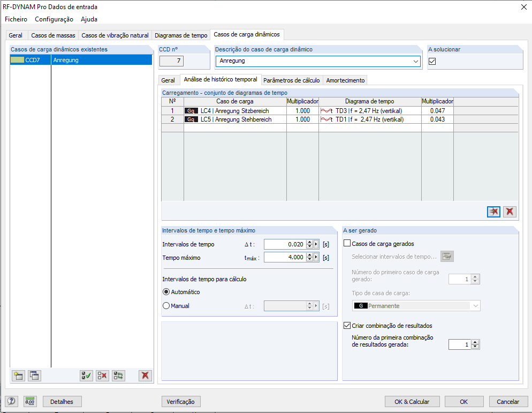Click Gq badge of LC4 load case
This screenshot has height=413, width=532.
[191, 111]
